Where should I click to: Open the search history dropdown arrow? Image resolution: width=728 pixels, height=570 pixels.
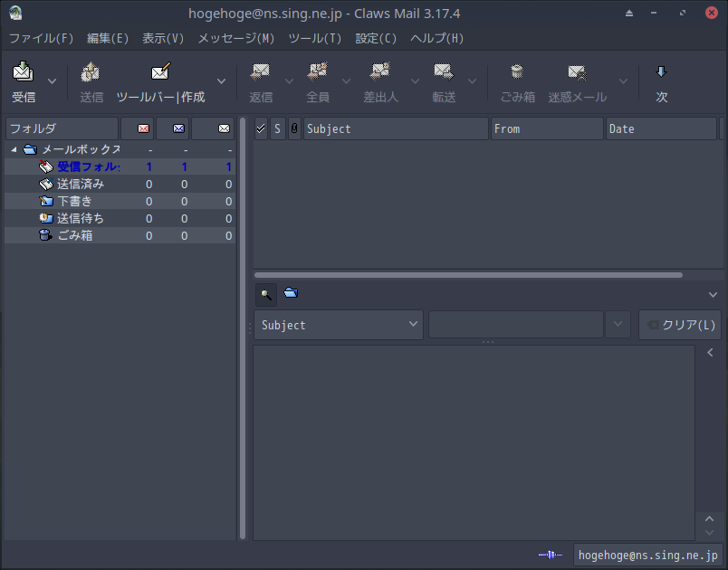click(618, 324)
